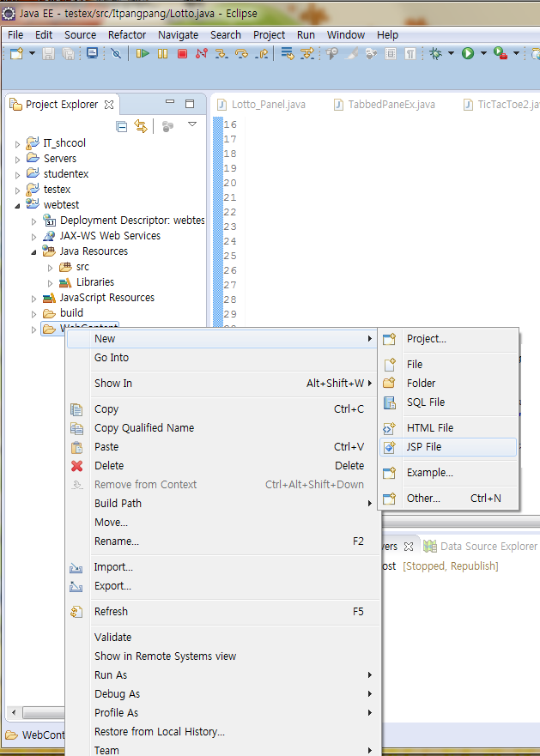The height and width of the screenshot is (756, 540).
Task: Click the Save toolbar icon
Action: coord(48,53)
